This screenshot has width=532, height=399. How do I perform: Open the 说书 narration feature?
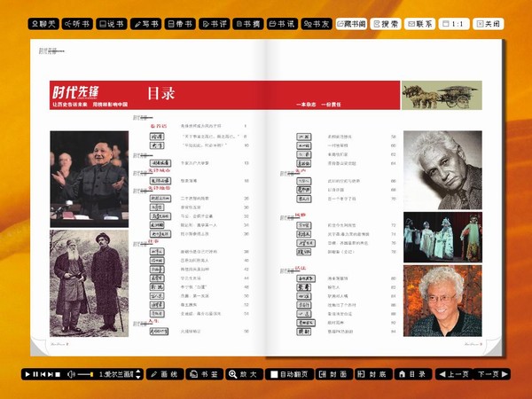112,24
